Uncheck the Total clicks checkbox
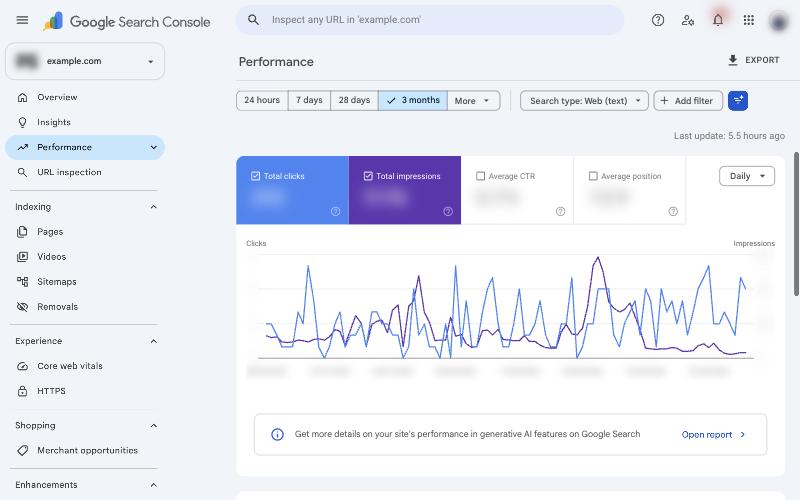The height and width of the screenshot is (500, 800). [256, 176]
